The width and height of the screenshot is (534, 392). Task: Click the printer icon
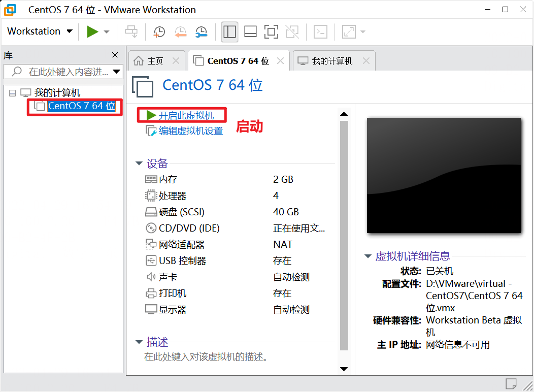pos(151,293)
